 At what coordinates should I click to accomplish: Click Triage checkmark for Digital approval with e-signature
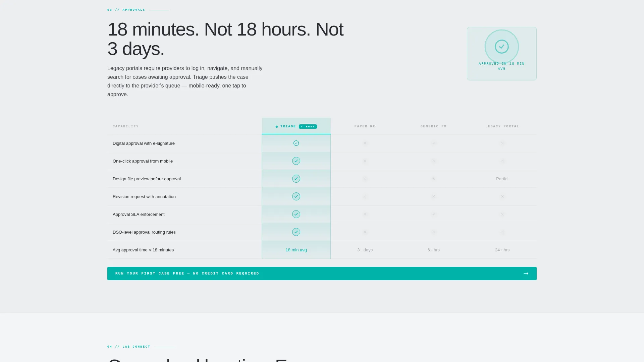(296, 143)
